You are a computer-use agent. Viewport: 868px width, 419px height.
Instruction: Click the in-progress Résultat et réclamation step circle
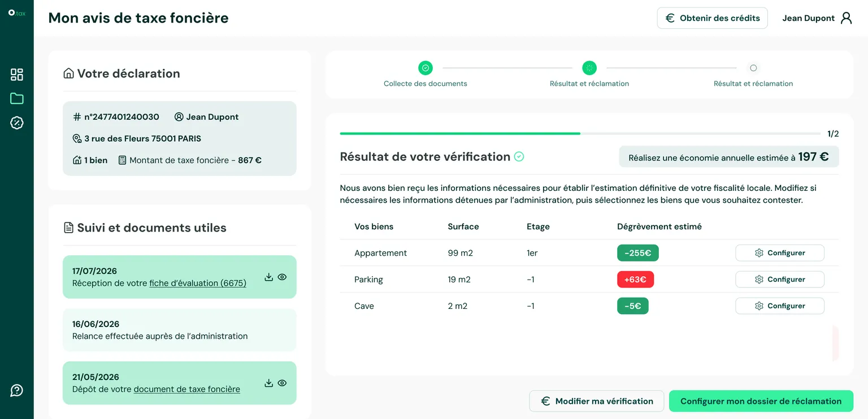pos(589,68)
